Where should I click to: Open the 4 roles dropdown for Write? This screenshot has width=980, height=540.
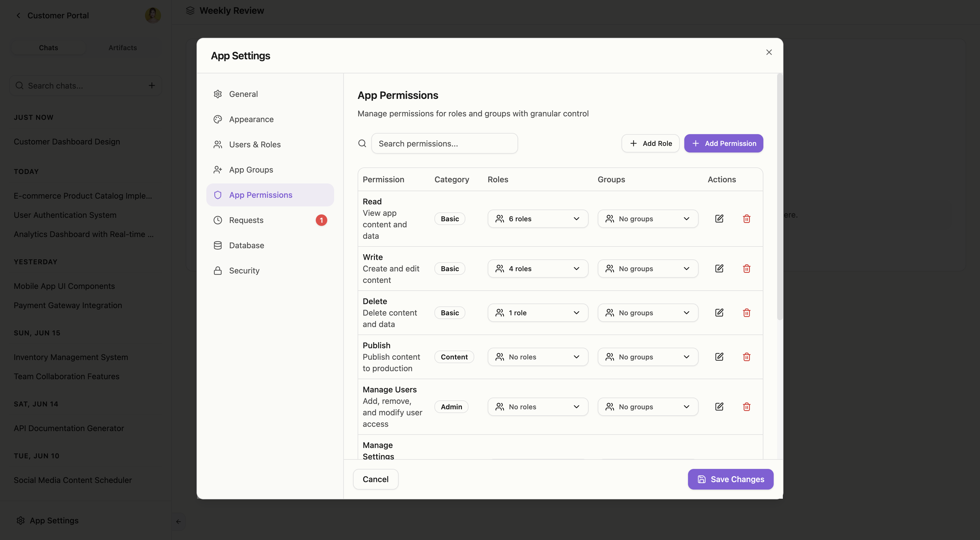click(538, 269)
